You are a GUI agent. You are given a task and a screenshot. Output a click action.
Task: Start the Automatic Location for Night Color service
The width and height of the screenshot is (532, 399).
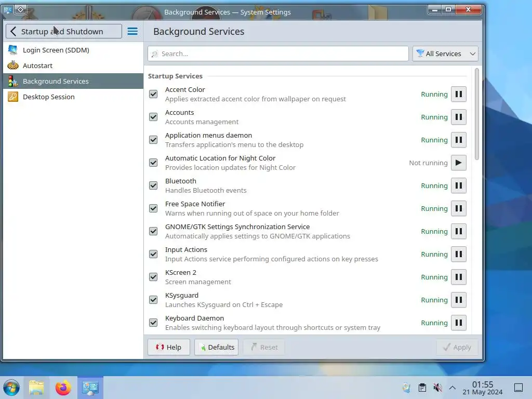(x=458, y=163)
